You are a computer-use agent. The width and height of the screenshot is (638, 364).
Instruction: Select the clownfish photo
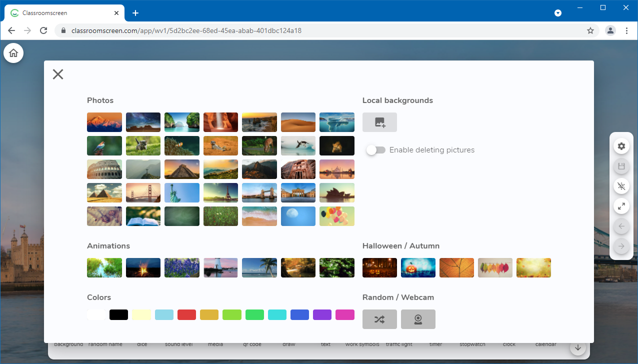pyautogui.click(x=182, y=146)
